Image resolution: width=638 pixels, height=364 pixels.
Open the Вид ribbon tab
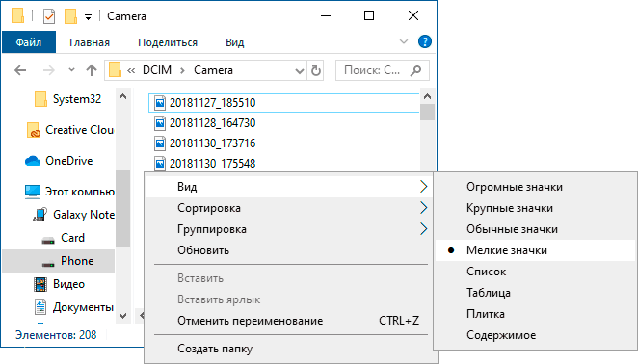tap(235, 42)
